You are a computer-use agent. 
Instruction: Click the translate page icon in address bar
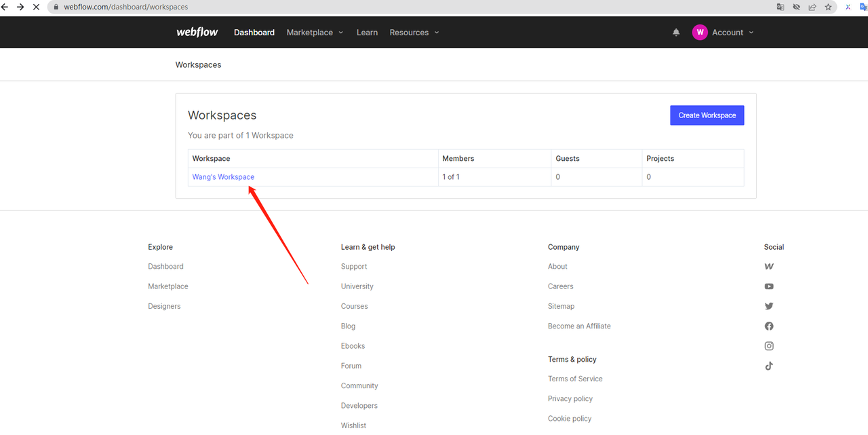point(781,7)
